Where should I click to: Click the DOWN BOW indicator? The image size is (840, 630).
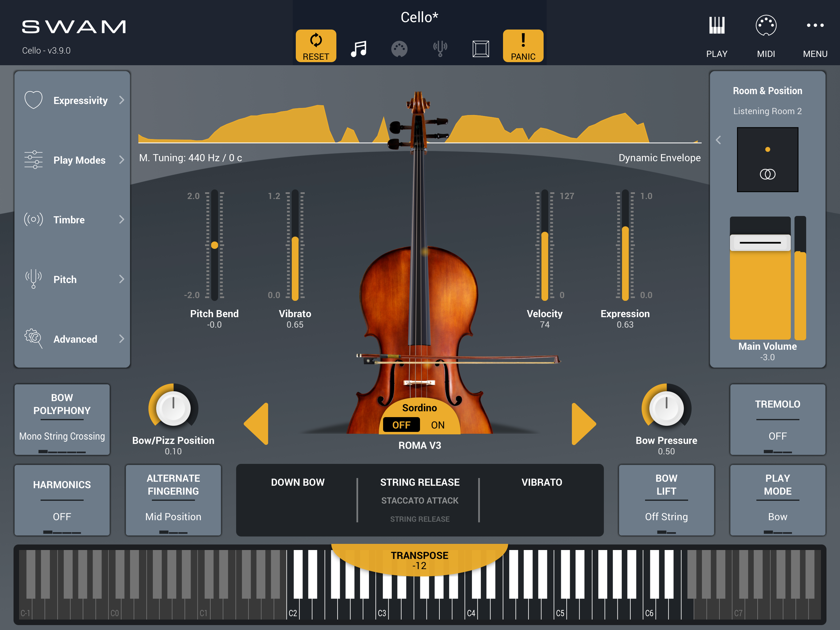pos(298,482)
